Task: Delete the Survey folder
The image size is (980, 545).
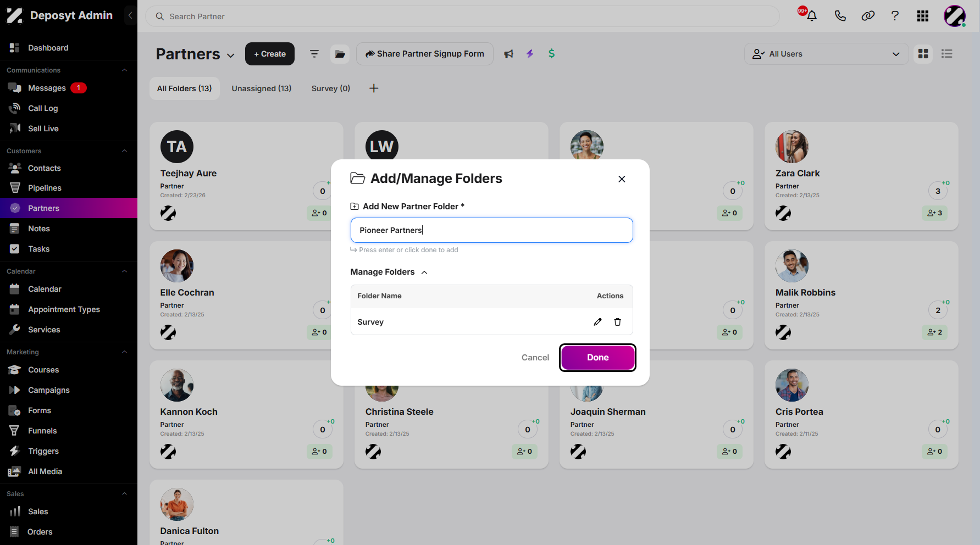Action: pyautogui.click(x=617, y=322)
